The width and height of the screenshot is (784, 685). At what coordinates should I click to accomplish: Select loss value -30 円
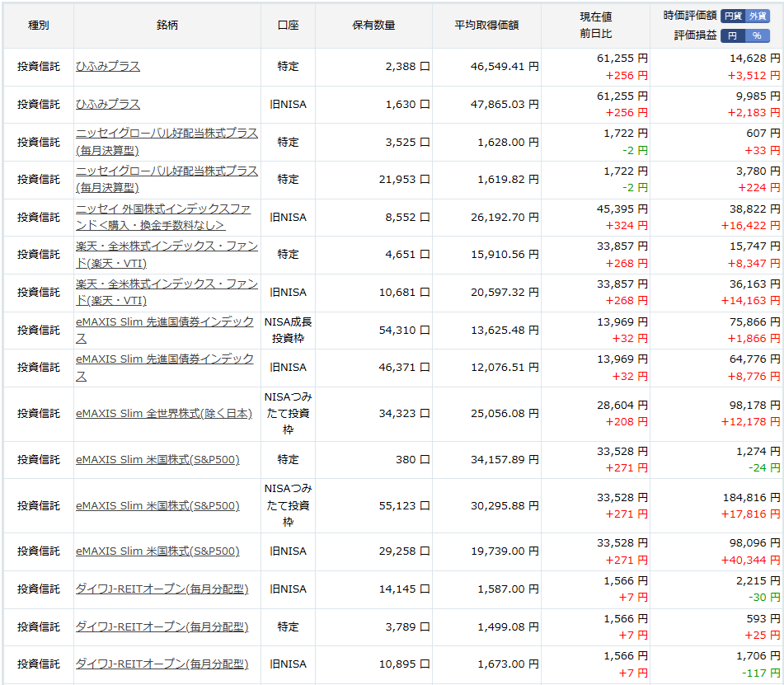[x=764, y=598]
